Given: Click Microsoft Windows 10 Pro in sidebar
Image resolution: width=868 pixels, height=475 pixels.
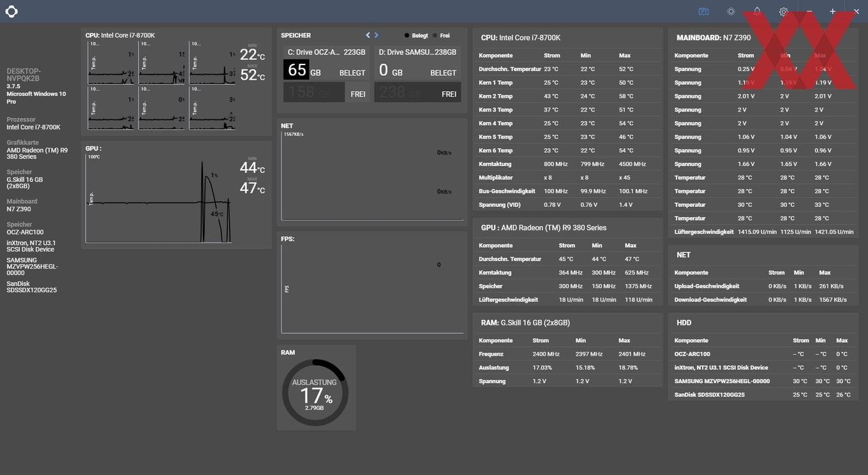Looking at the screenshot, I should [36, 98].
